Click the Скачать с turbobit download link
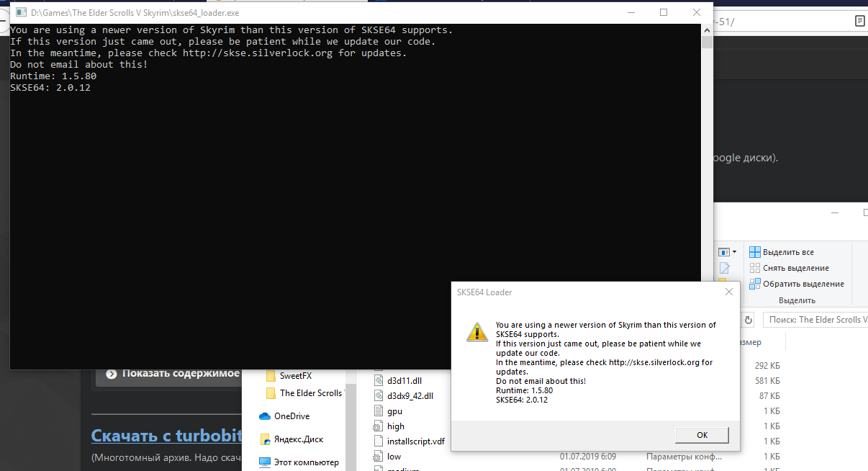Viewport: 868px width, 471px height. coord(163,436)
